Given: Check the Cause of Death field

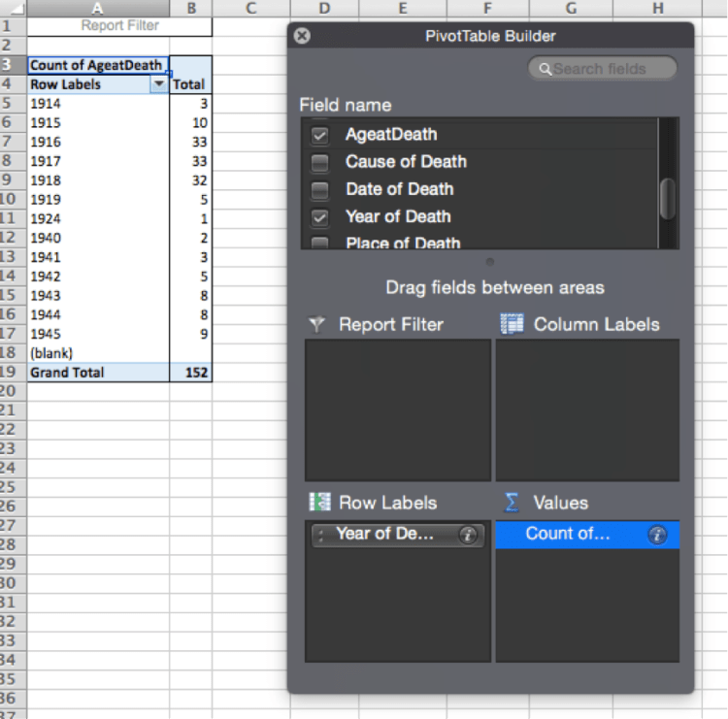Looking at the screenshot, I should coord(319,162).
